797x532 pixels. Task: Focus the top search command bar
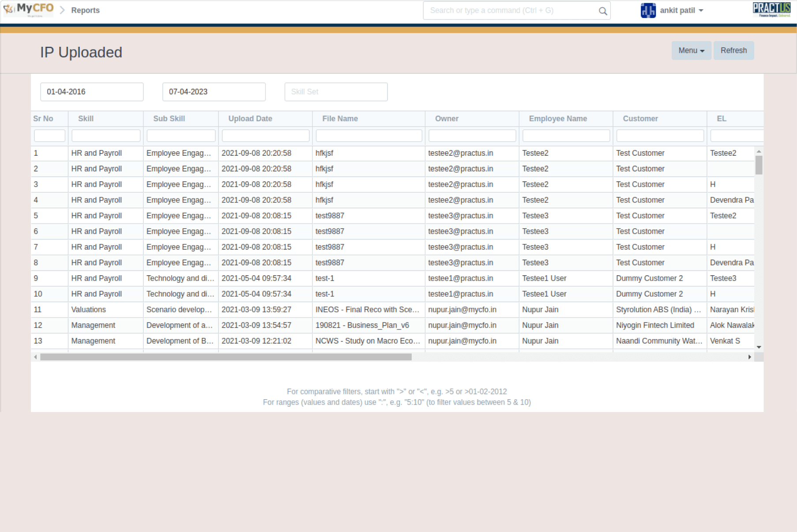[512, 11]
